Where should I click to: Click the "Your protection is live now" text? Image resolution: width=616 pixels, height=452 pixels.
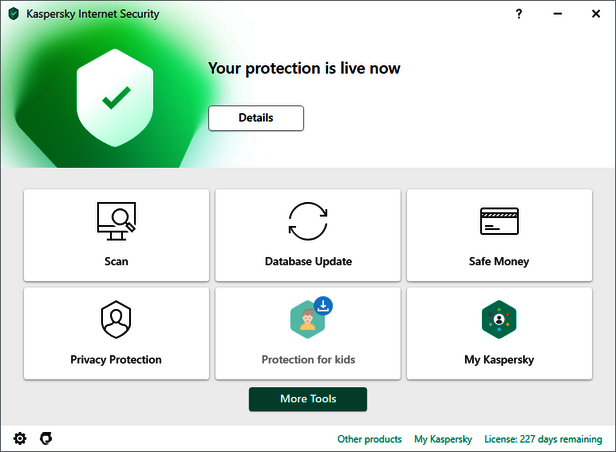[x=304, y=68]
